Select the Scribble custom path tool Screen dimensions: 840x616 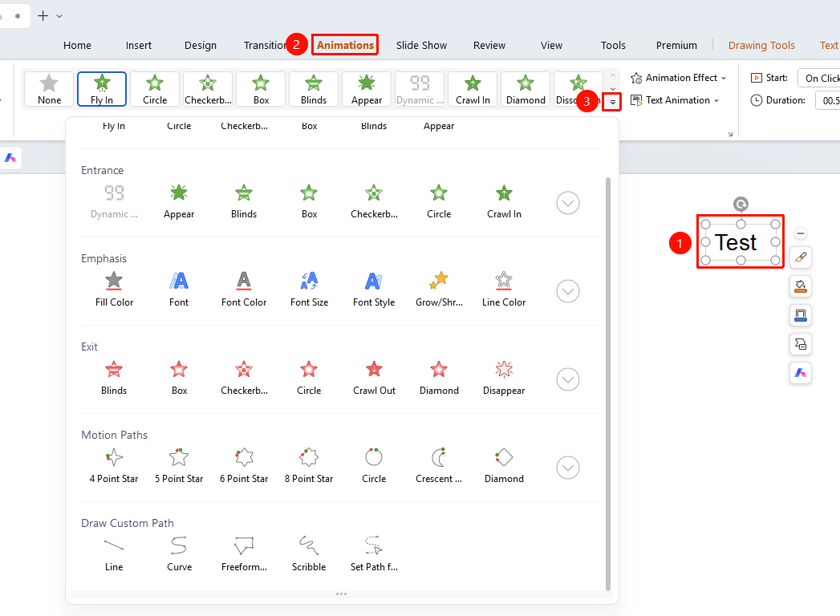(309, 554)
